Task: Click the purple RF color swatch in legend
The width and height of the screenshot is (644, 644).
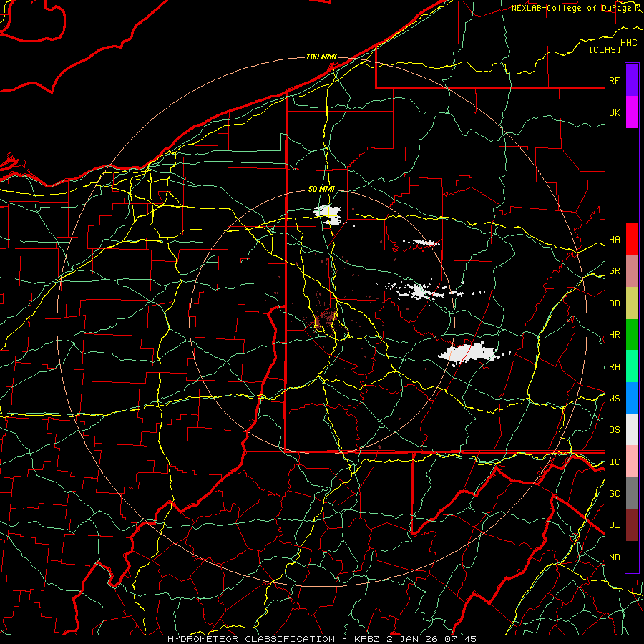Action: point(632,80)
